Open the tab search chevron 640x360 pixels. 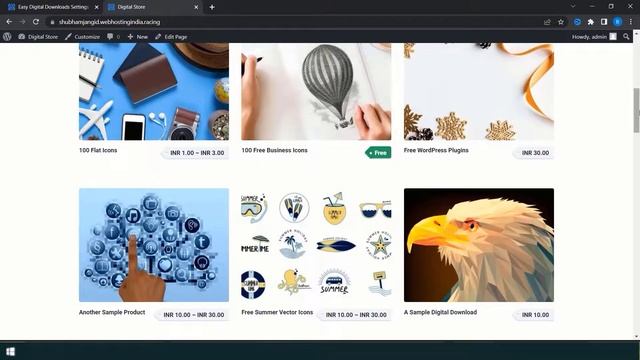click(x=573, y=7)
